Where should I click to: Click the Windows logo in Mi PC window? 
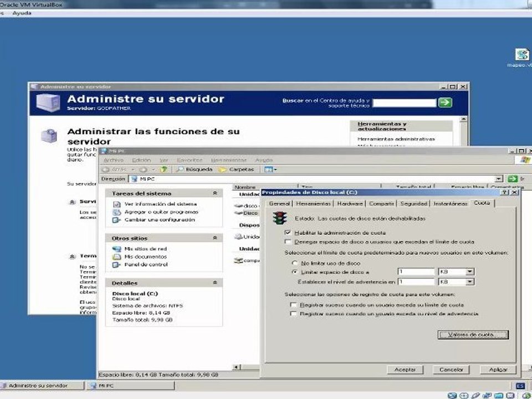pos(524,160)
